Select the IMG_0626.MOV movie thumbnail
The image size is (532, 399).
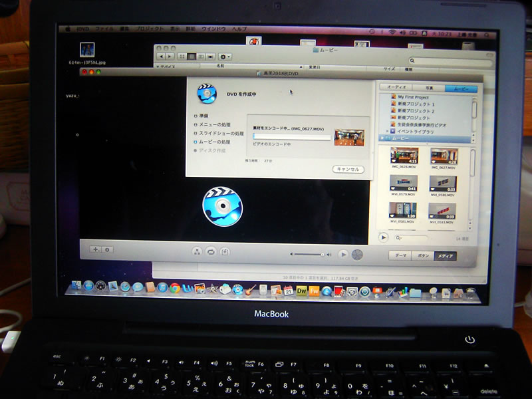tap(404, 156)
